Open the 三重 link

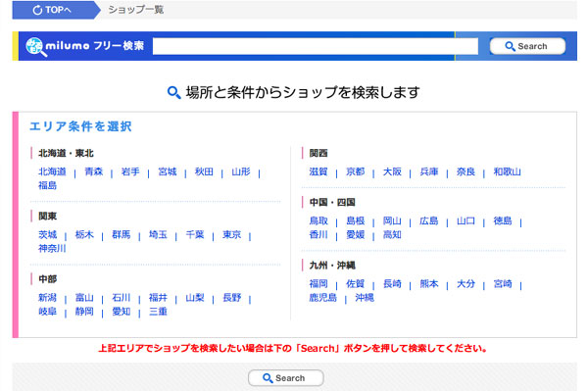click(x=158, y=312)
